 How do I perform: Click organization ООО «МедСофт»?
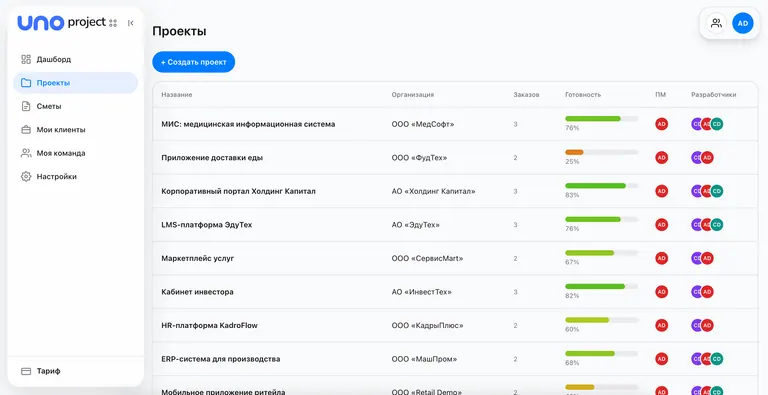(x=423, y=124)
